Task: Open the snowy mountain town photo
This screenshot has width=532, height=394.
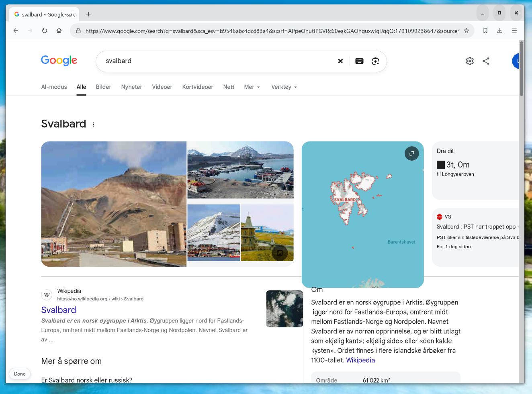Action: click(214, 233)
